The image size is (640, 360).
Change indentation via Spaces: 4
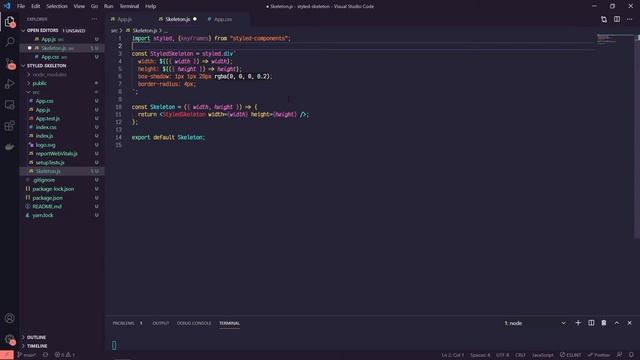pyautogui.click(x=480, y=355)
